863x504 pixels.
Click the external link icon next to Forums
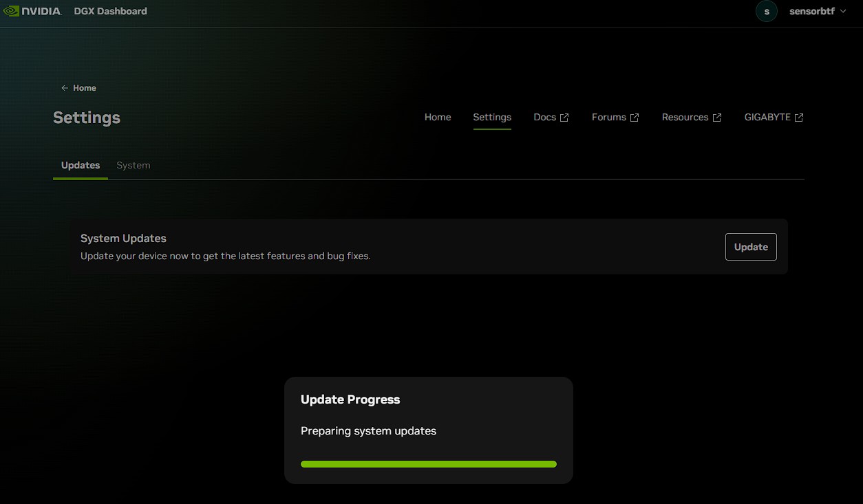coord(635,118)
